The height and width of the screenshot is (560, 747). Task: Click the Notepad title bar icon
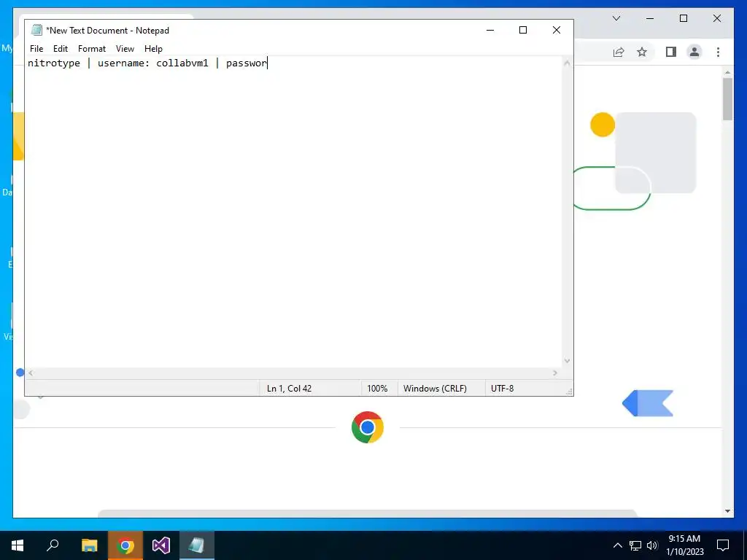pyautogui.click(x=36, y=30)
